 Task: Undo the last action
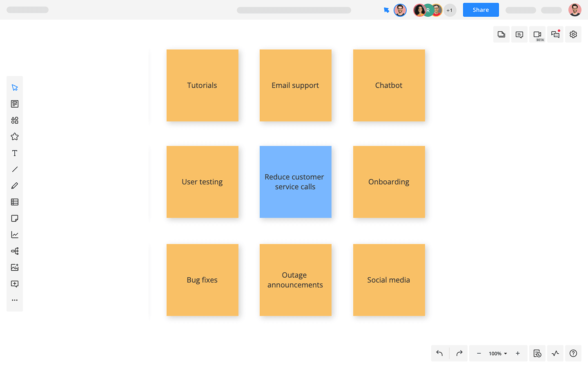click(x=439, y=353)
